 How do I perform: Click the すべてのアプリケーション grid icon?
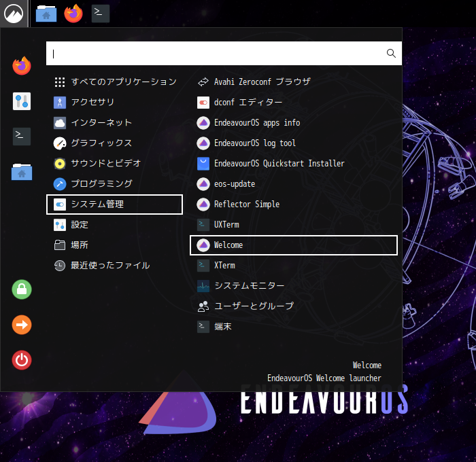pos(60,82)
